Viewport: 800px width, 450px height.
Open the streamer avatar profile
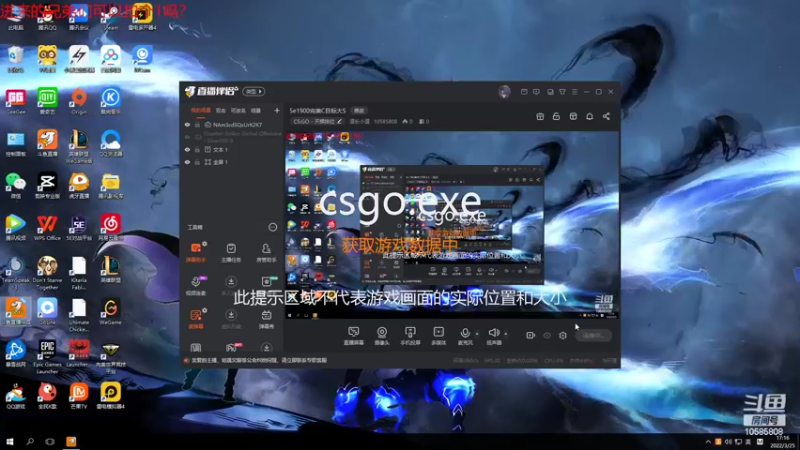point(504,91)
